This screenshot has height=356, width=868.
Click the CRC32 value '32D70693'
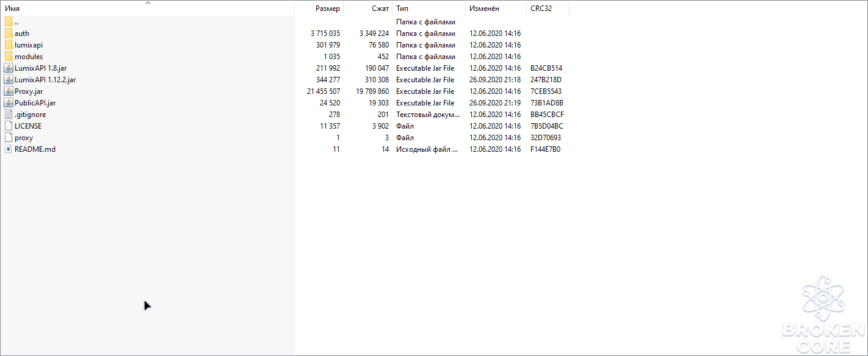pyautogui.click(x=546, y=138)
